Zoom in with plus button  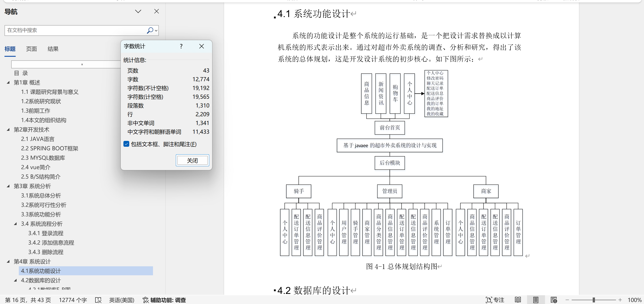[x=620, y=300]
